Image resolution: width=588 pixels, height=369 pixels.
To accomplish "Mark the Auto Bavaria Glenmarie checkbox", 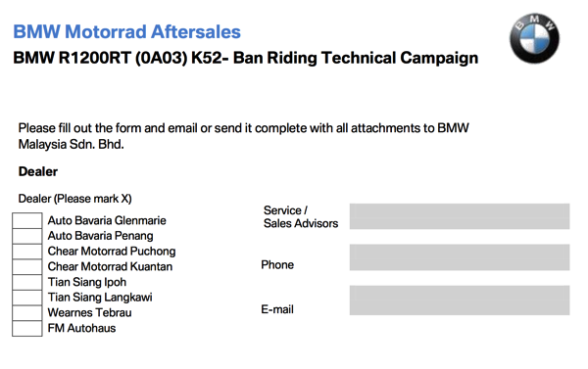I will point(27,220).
